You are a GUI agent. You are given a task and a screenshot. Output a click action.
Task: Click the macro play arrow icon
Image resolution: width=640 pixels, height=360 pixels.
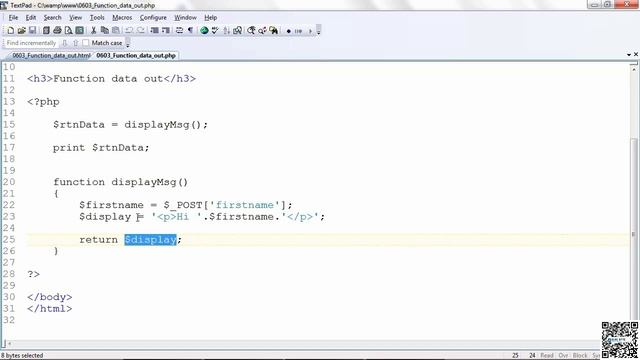click(x=310, y=31)
